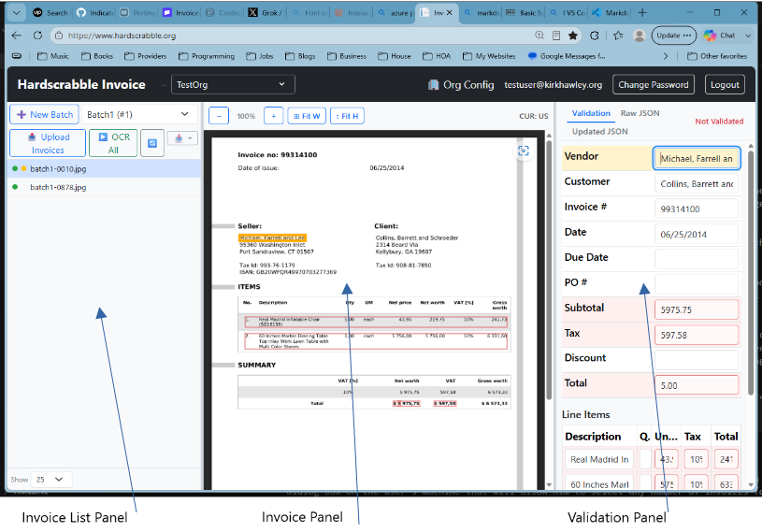Open the export dropdown beside refresh button

tap(182, 138)
